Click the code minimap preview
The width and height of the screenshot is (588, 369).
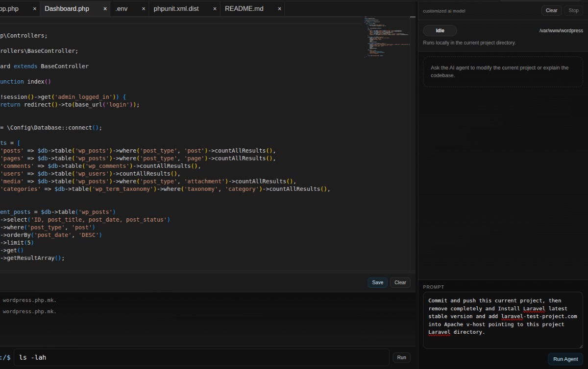pos(387,37)
